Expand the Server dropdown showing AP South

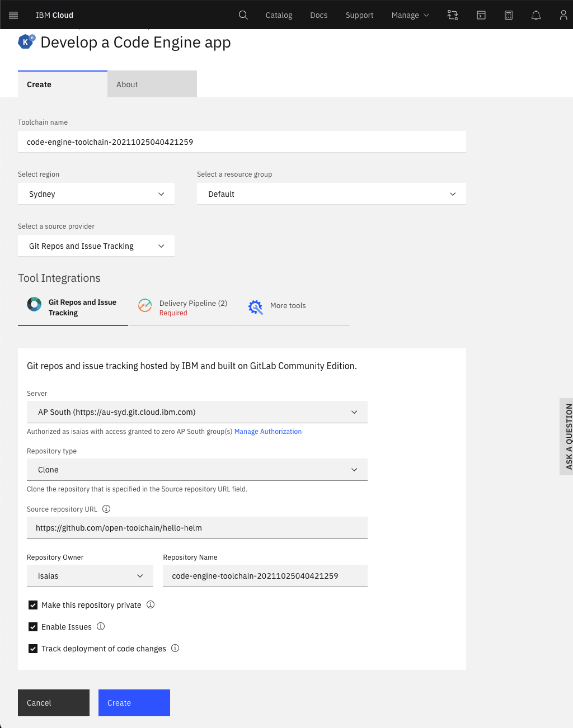pyautogui.click(x=197, y=412)
